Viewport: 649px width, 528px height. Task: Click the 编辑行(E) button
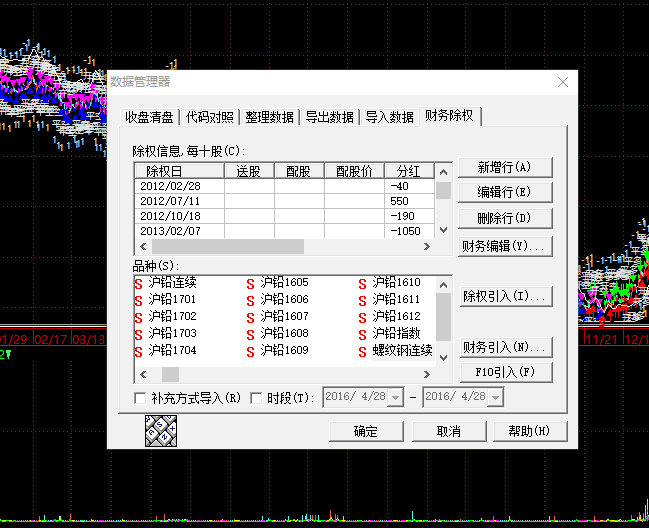tap(505, 192)
